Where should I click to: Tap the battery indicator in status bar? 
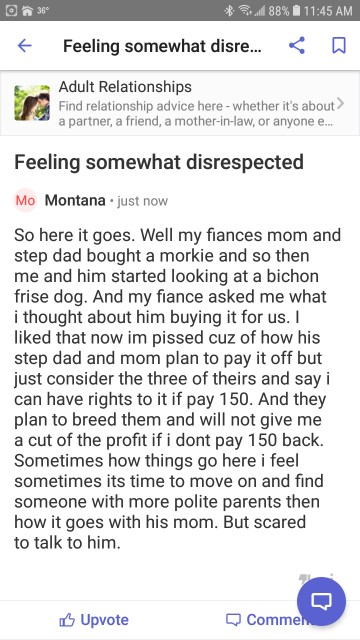(x=298, y=11)
